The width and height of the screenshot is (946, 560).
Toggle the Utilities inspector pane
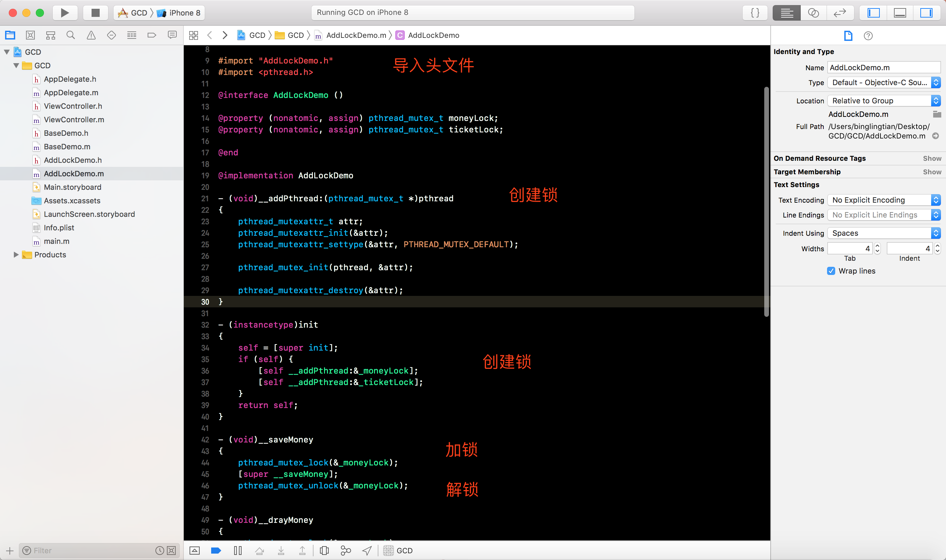(926, 13)
